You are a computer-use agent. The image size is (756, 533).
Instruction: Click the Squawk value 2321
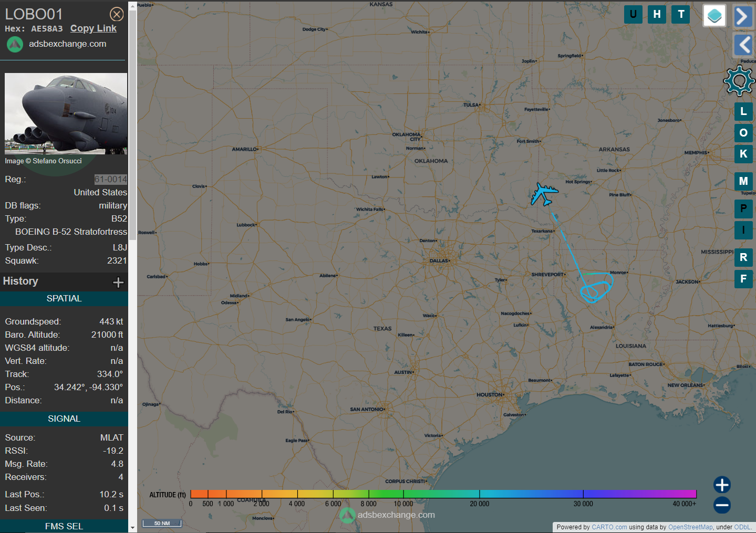pyautogui.click(x=117, y=261)
